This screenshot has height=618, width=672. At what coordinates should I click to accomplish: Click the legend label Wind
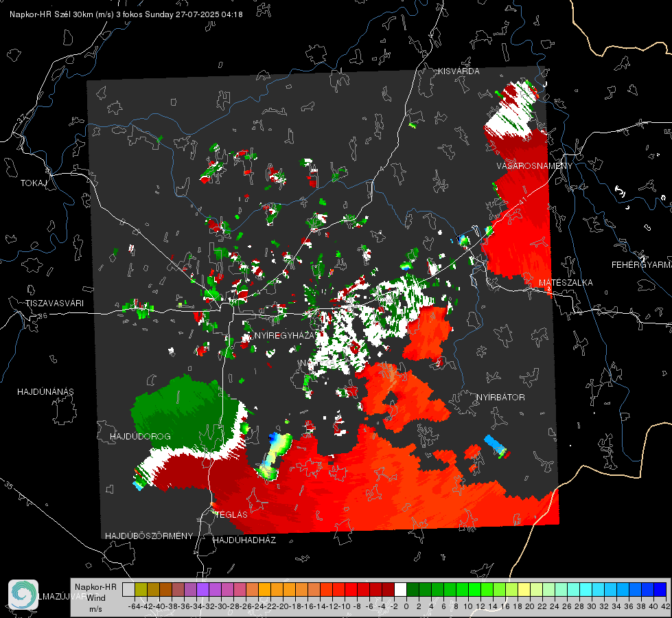[x=96, y=598]
